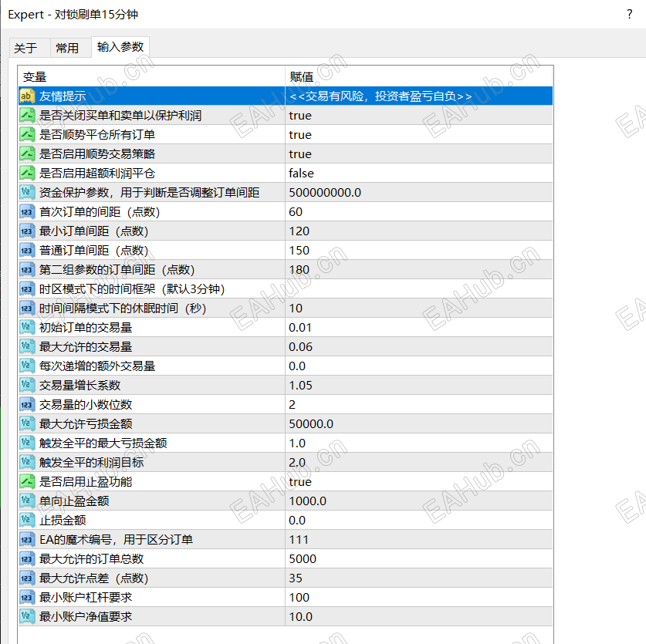Edit the 1.05 交易量增长系数 value

pyautogui.click(x=419, y=386)
